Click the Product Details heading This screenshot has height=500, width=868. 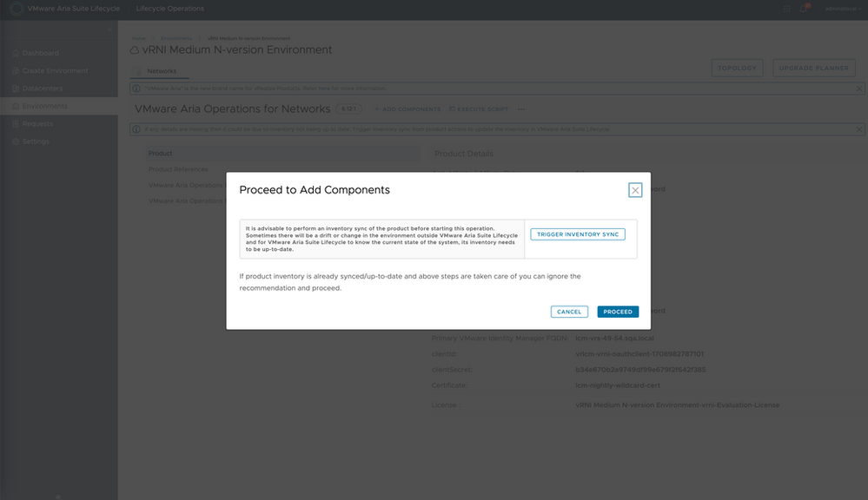pyautogui.click(x=464, y=154)
